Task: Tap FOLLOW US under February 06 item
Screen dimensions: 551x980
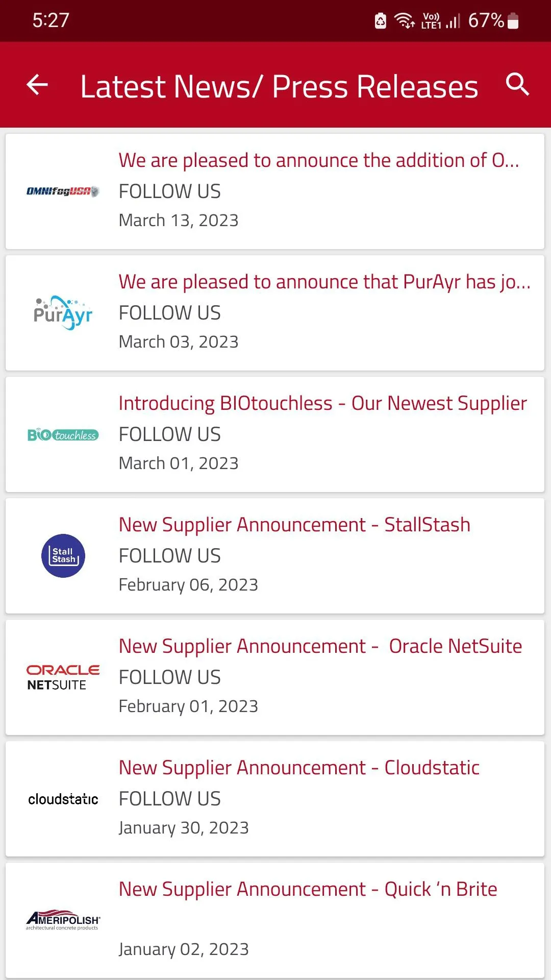Action: tap(169, 556)
